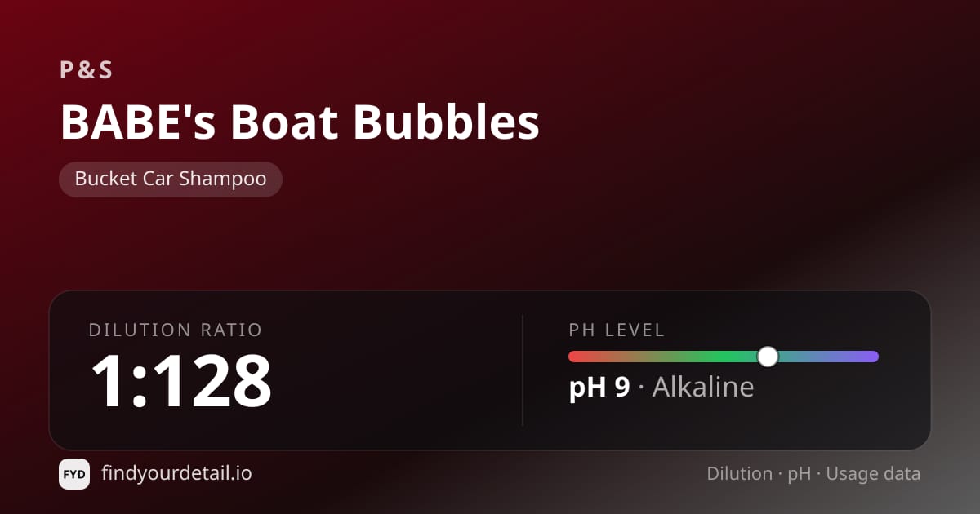The height and width of the screenshot is (514, 980).
Task: Click the vertical divider in stats card
Action: click(x=523, y=370)
